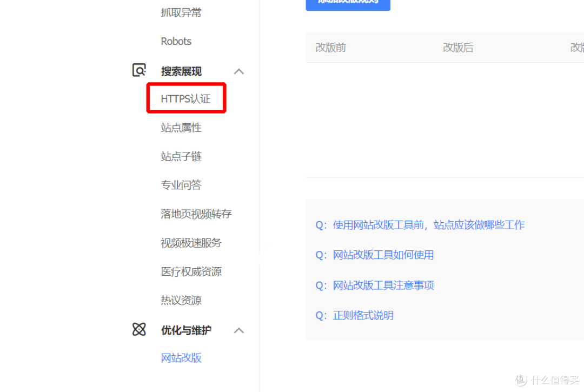Open the 抓取异常 section

click(180, 12)
